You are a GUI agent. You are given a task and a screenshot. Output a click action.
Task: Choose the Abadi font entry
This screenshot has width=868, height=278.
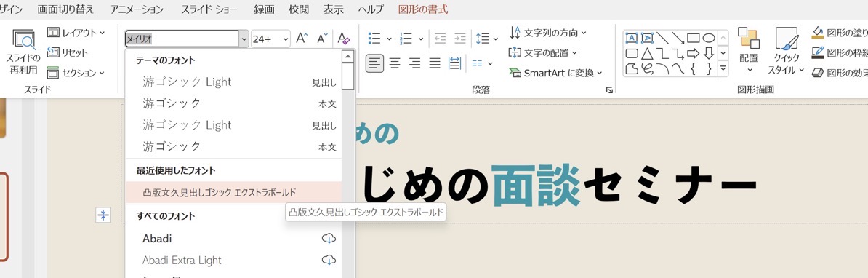(233, 238)
